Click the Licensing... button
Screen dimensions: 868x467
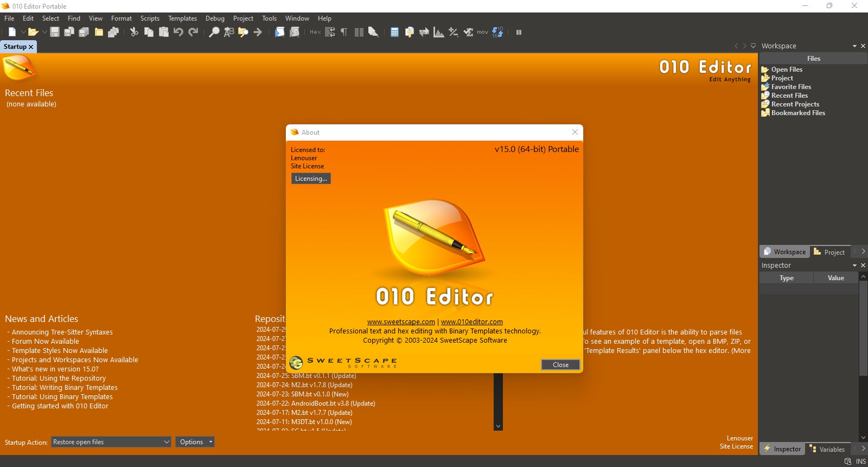(311, 179)
